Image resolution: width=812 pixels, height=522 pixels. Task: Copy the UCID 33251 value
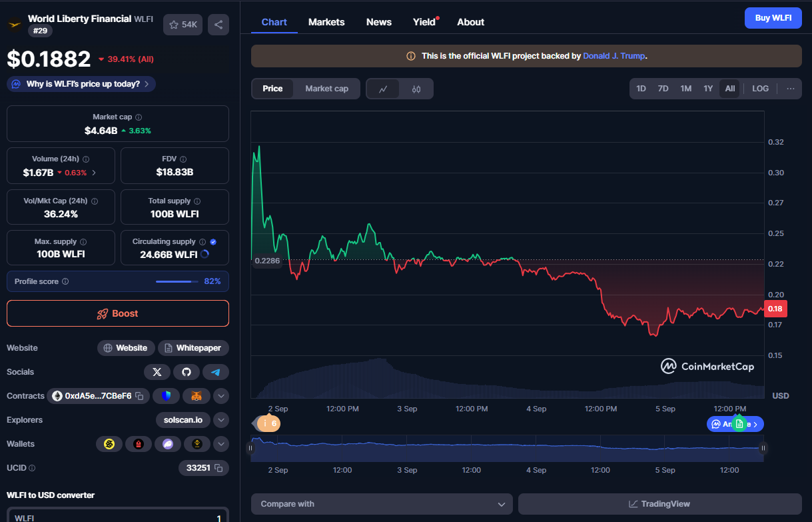coord(218,468)
